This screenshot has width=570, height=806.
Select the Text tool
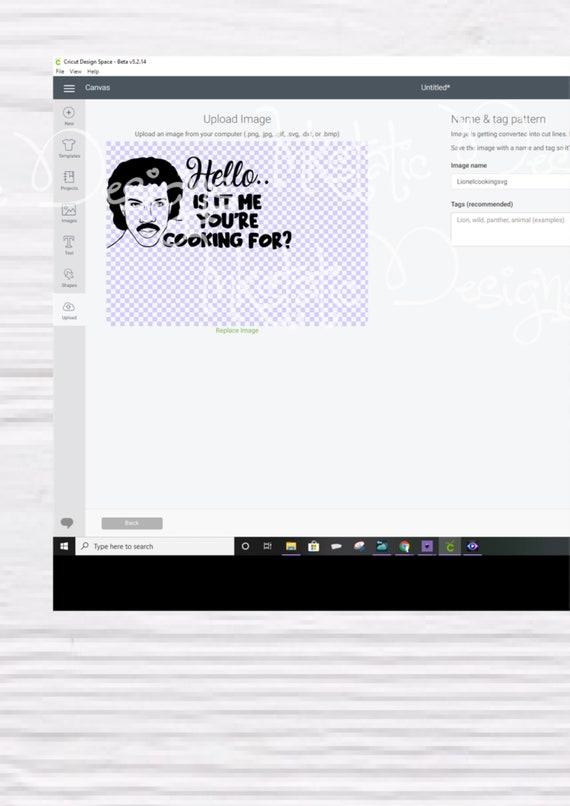69,245
